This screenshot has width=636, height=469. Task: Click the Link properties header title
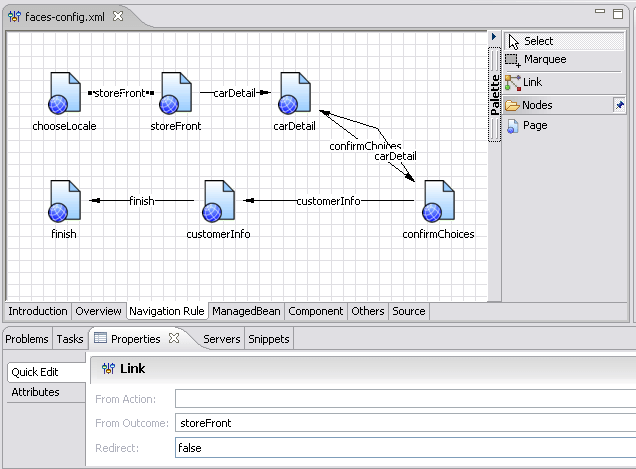132,368
